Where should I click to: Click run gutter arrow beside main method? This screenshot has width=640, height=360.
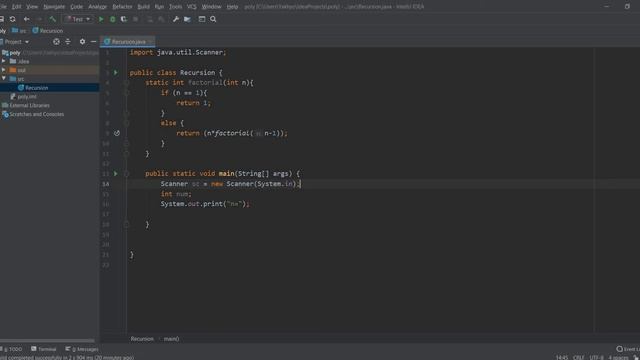pos(116,174)
